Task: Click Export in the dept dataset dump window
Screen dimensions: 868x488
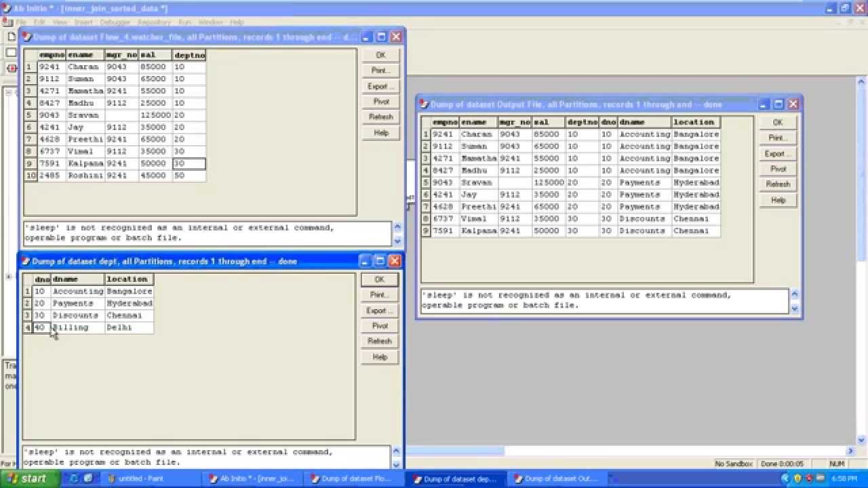Action: (x=379, y=310)
